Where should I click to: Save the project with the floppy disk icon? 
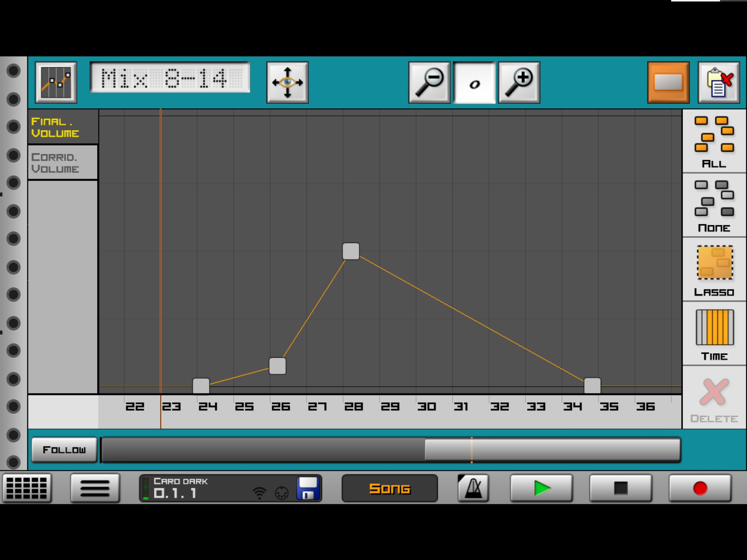click(x=308, y=488)
